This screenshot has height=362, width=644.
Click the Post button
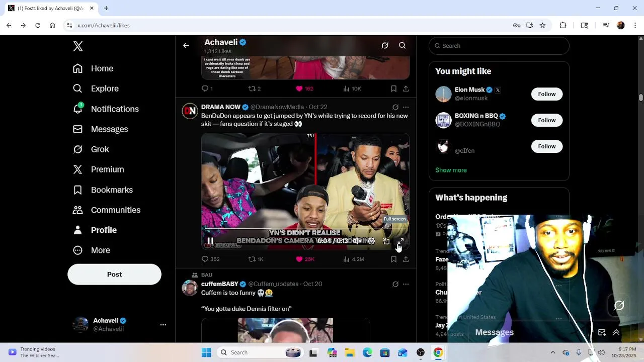pyautogui.click(x=114, y=275)
